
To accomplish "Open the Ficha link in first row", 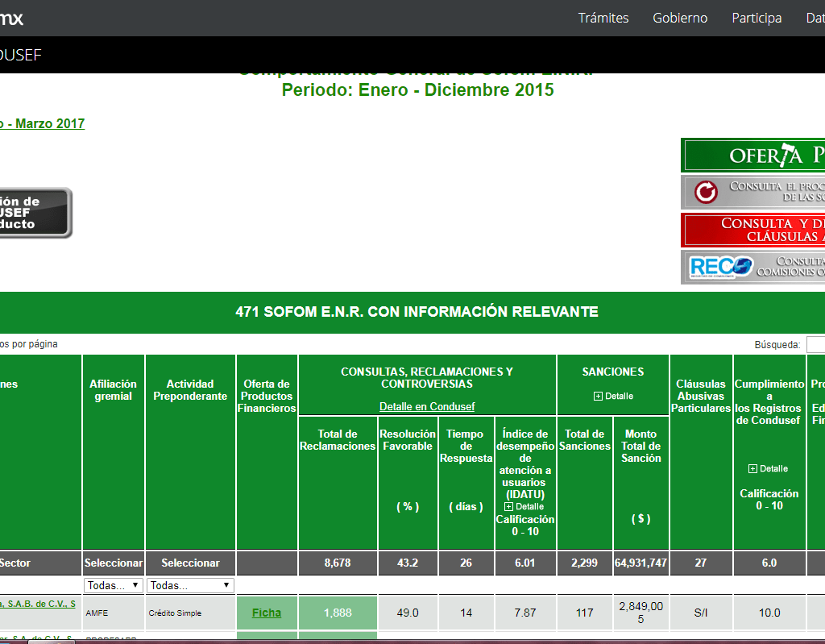I will tap(266, 613).
